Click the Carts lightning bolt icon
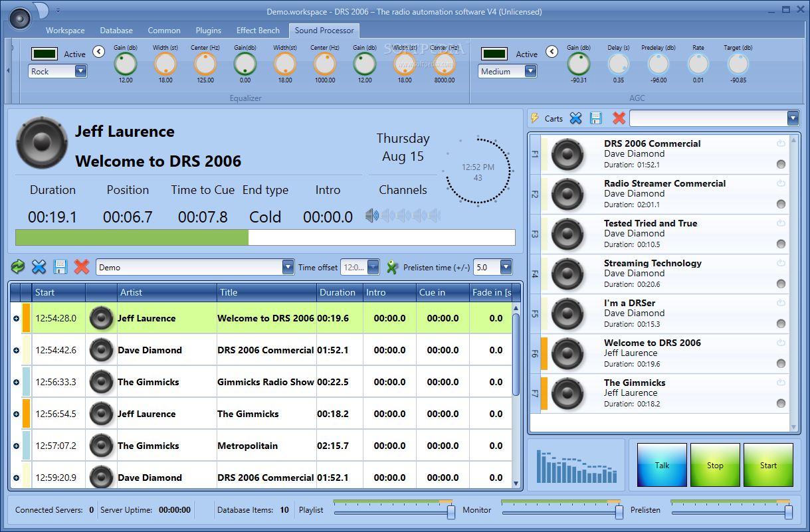This screenshot has height=532, width=810. 535,118
